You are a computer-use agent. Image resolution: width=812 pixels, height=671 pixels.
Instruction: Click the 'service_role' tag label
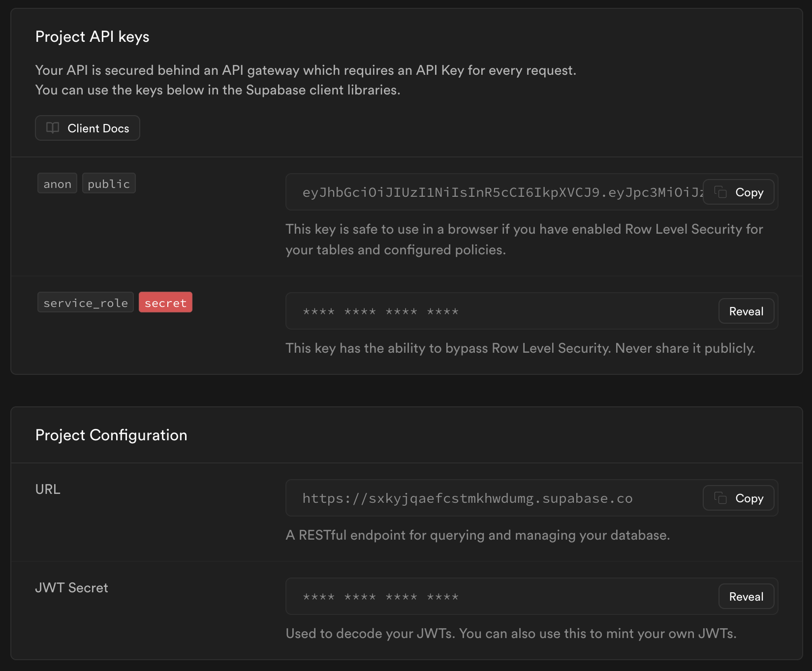coord(86,303)
